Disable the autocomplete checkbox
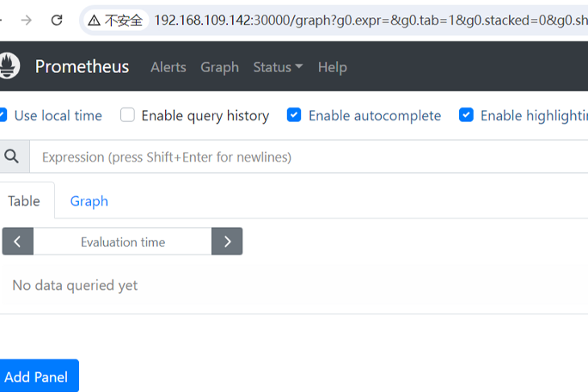Image resolution: width=588 pixels, height=392 pixels. 294,115
